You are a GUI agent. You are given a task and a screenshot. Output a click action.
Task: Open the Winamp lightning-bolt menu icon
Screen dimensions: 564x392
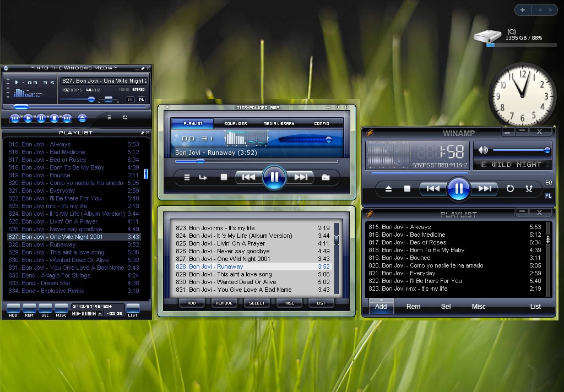point(370,132)
